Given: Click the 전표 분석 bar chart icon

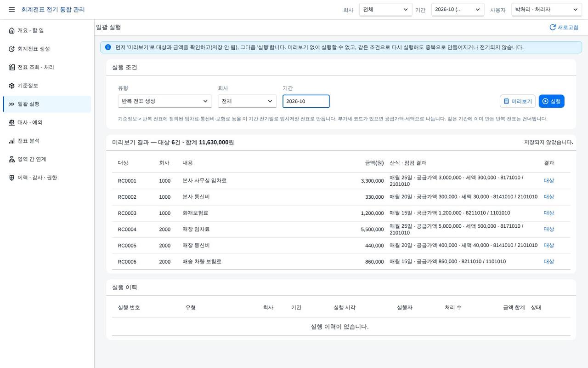Looking at the screenshot, I should tap(12, 141).
